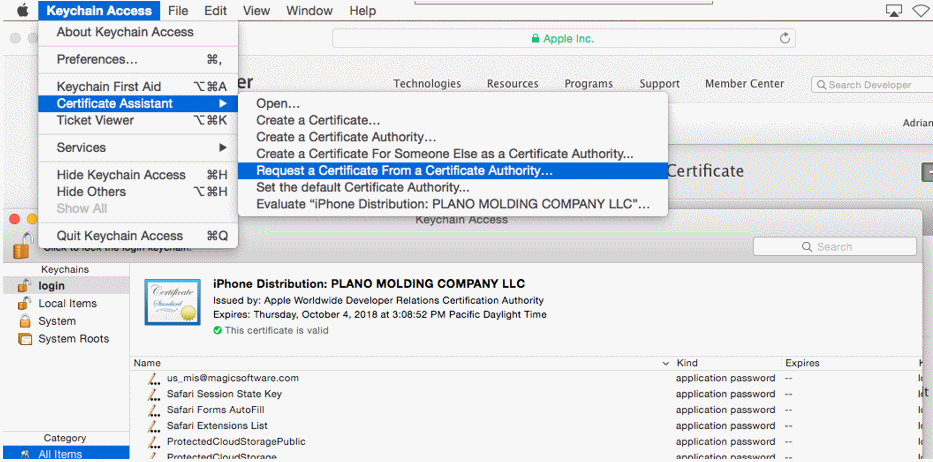This screenshot has width=933, height=462.
Task: Open the Member Center link
Action: click(744, 84)
